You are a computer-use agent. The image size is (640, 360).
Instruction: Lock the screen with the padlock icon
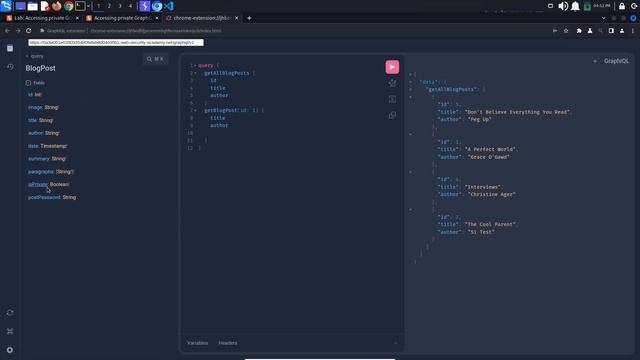(622, 6)
